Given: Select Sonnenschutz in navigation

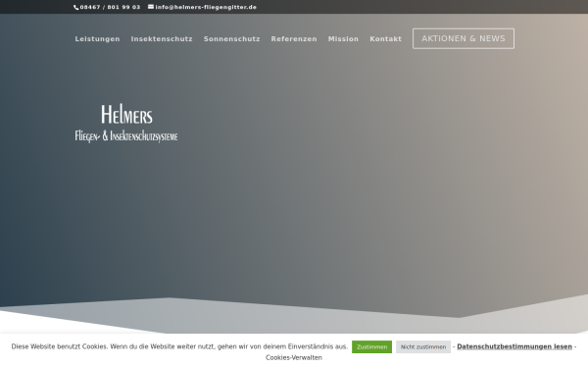Looking at the screenshot, I should 231,39.
